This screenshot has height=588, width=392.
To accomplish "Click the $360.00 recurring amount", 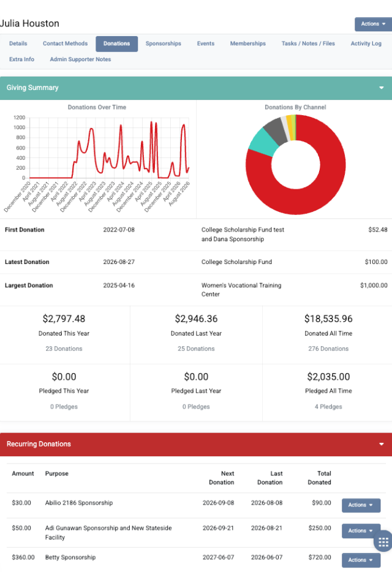I will 23,557.
